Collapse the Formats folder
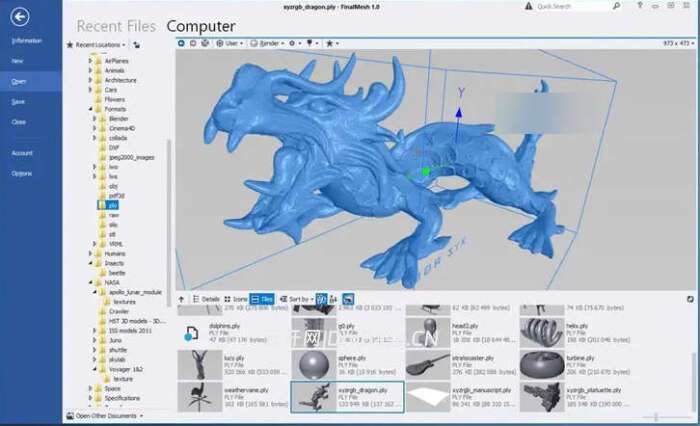Screen dimensions: 700x426 (90, 109)
